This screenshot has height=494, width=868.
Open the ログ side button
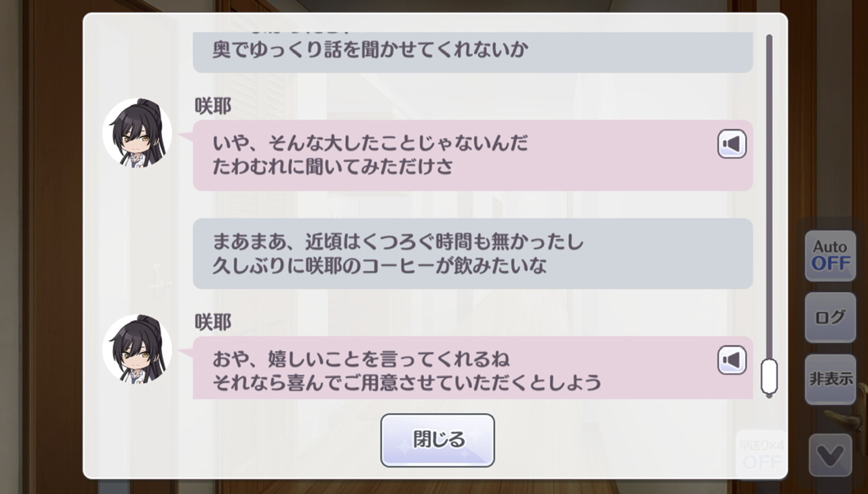(830, 317)
